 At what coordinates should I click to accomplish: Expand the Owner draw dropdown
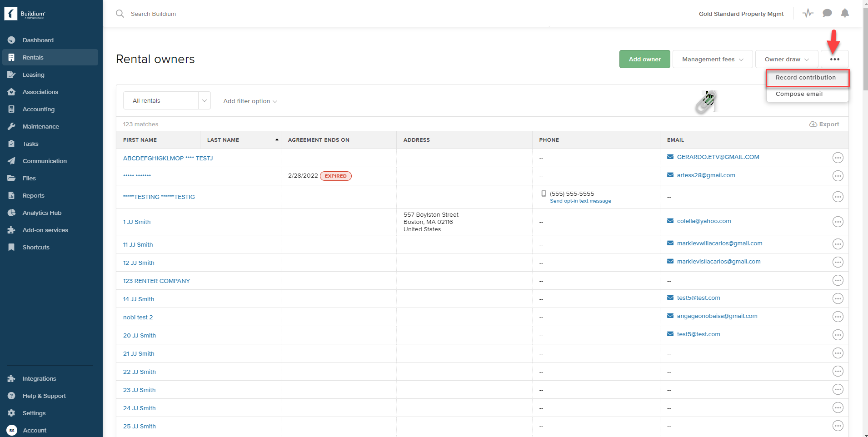787,59
